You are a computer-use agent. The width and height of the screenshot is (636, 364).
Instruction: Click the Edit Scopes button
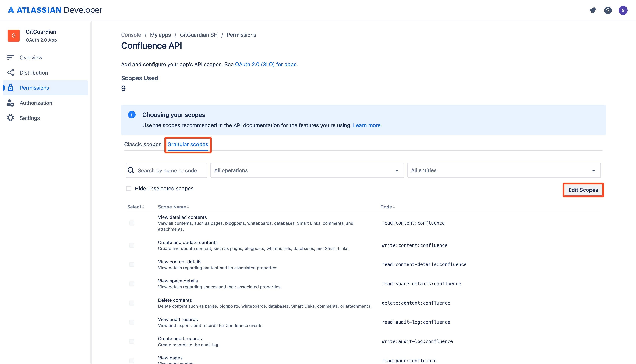click(583, 190)
